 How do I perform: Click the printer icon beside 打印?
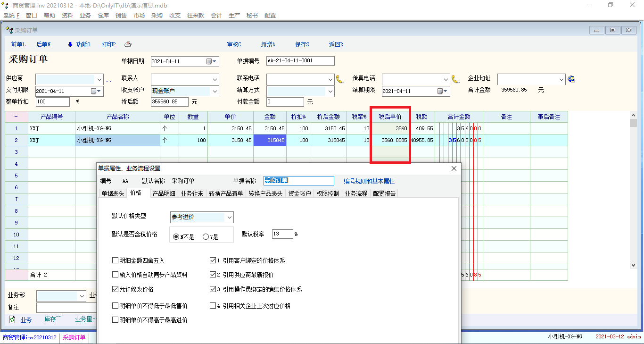coord(128,45)
